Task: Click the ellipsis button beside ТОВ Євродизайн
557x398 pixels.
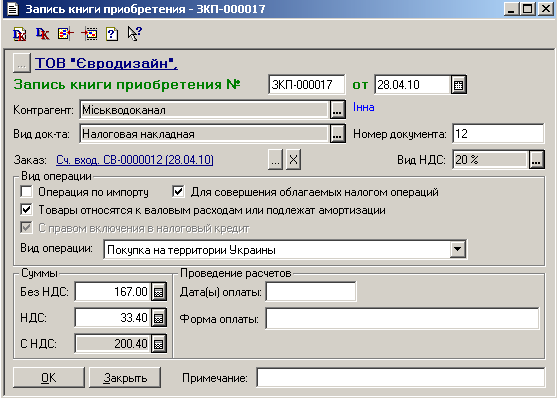Action: 22,63
